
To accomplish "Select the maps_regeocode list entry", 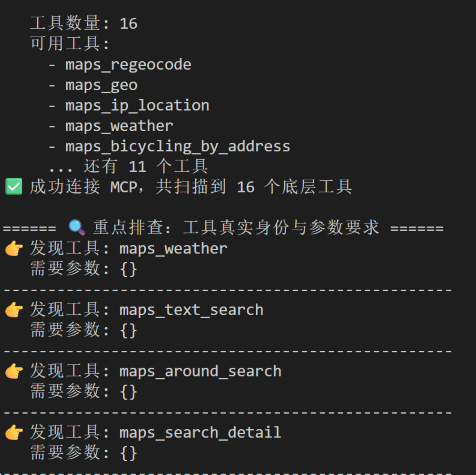I will click(x=128, y=65).
